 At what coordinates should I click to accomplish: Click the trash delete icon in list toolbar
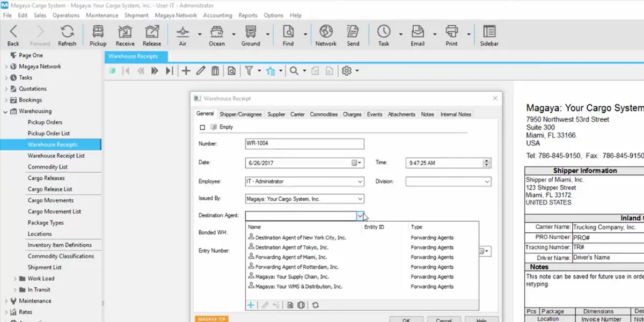tap(215, 70)
